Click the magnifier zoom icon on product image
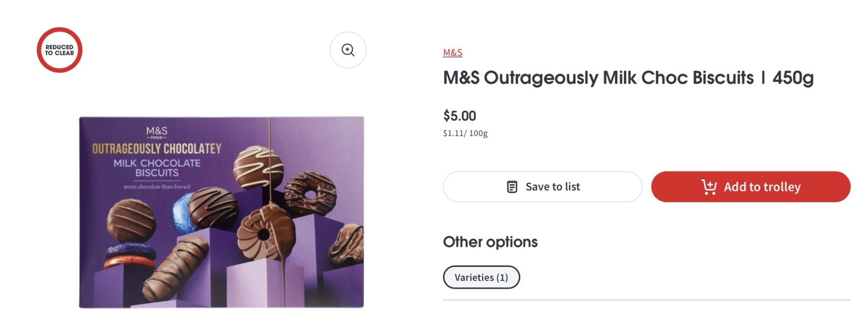The image size is (868, 311). [x=348, y=50]
